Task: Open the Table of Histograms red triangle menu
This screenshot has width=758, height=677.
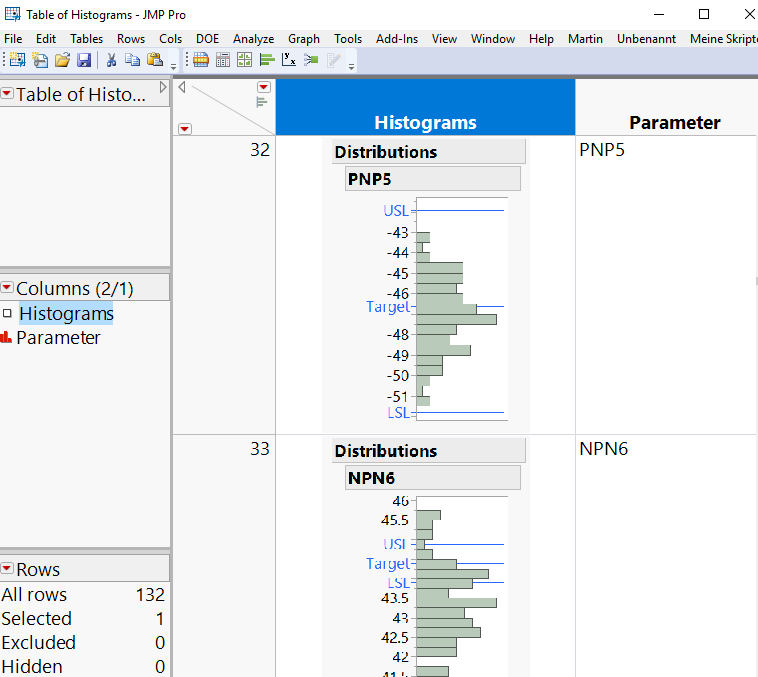Action: click(x=8, y=94)
